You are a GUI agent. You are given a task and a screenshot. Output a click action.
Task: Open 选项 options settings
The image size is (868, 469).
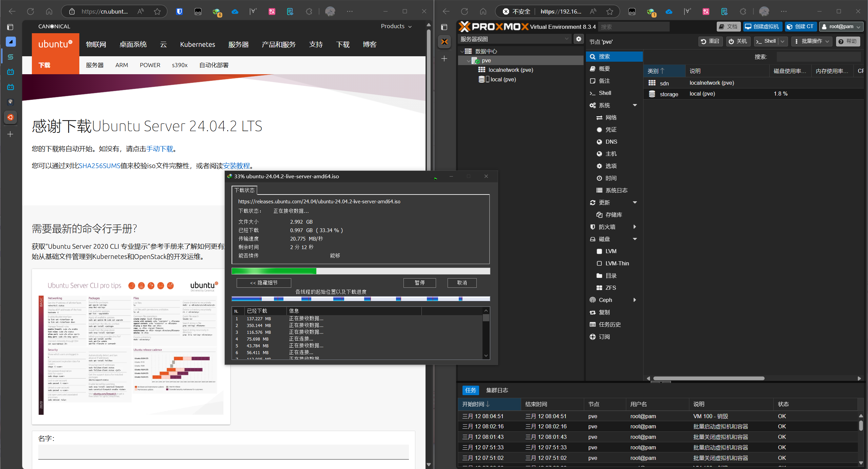pos(614,166)
